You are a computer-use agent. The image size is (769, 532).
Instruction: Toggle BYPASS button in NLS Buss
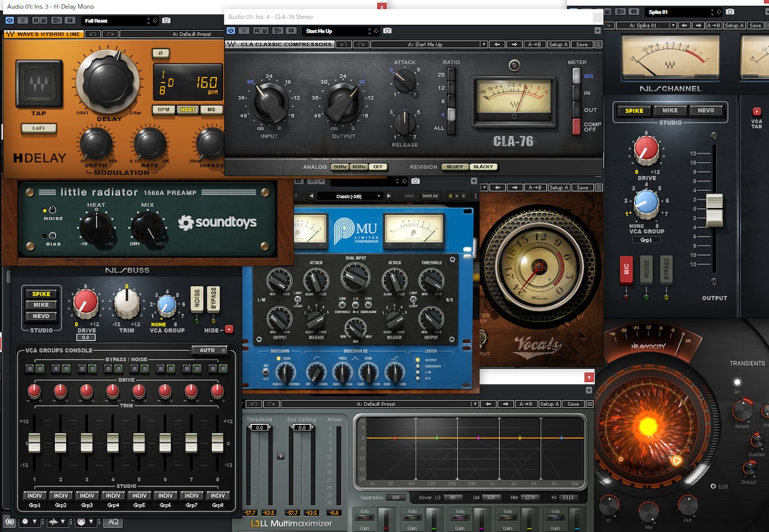pyautogui.click(x=213, y=300)
